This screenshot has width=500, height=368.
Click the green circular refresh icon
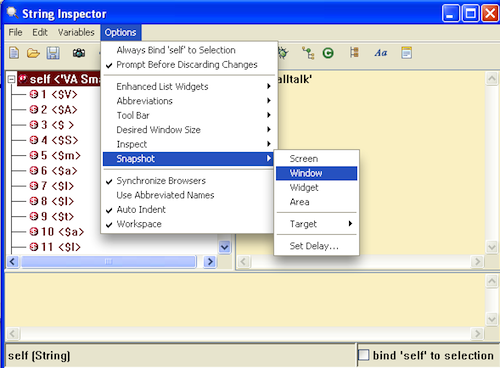point(328,53)
